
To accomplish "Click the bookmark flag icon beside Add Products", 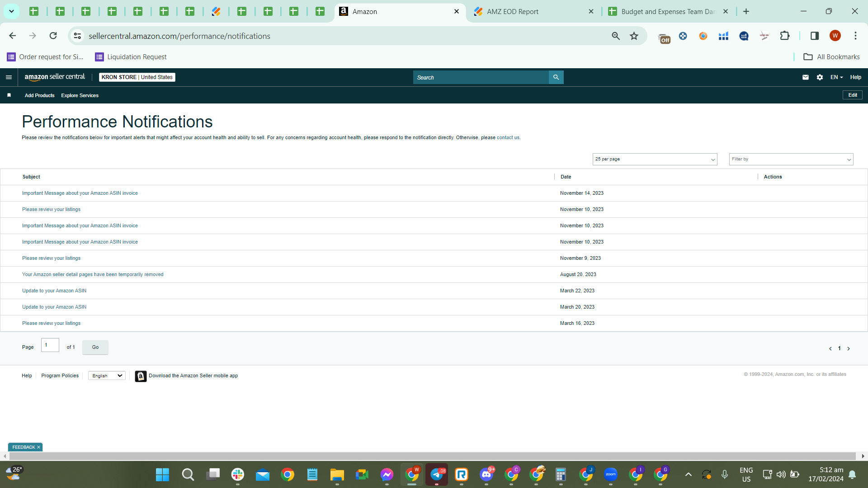I will 9,95.
